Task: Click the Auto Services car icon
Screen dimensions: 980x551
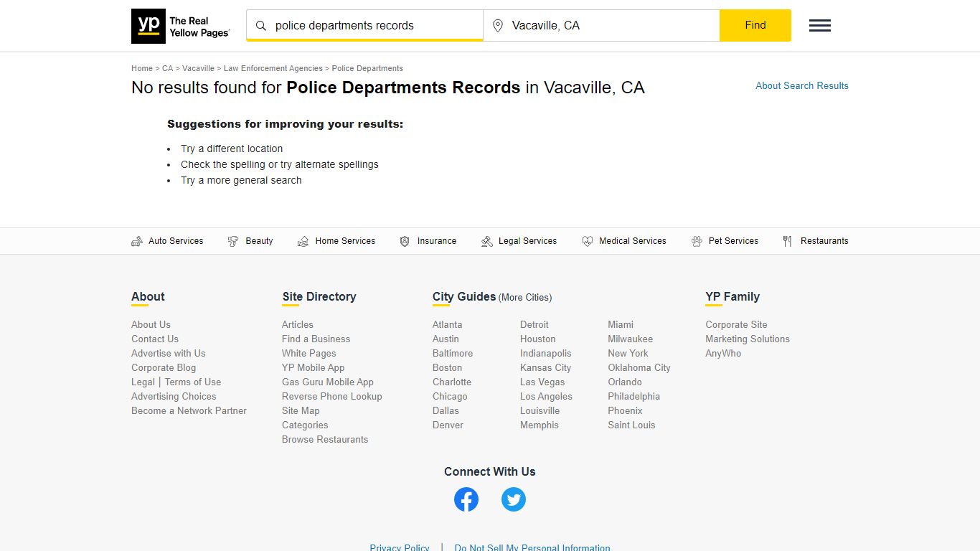Action: pos(137,241)
